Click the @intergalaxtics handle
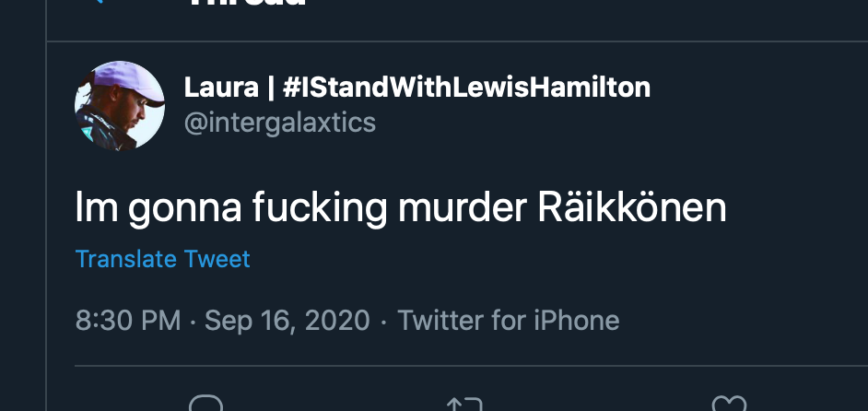This screenshot has width=868, height=411. pos(279,123)
